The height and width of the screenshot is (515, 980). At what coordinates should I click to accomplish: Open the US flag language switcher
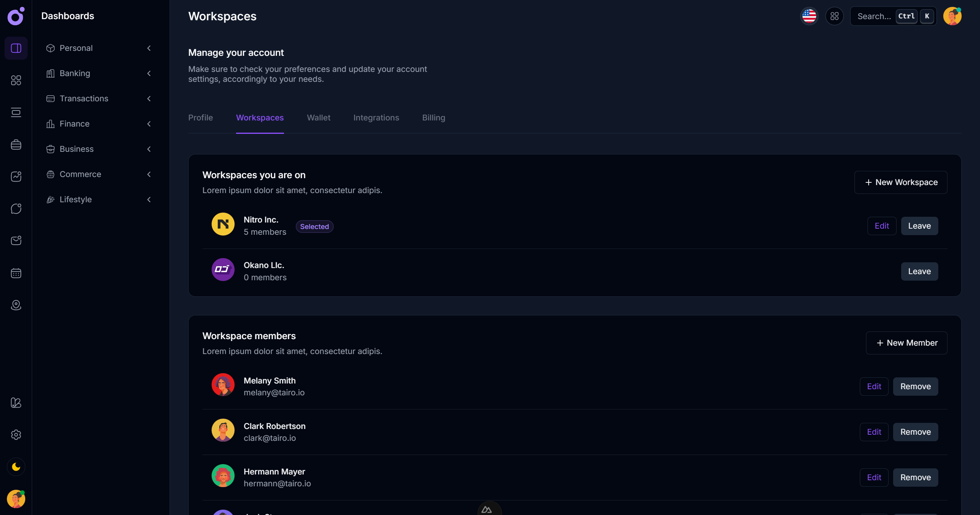(x=809, y=16)
